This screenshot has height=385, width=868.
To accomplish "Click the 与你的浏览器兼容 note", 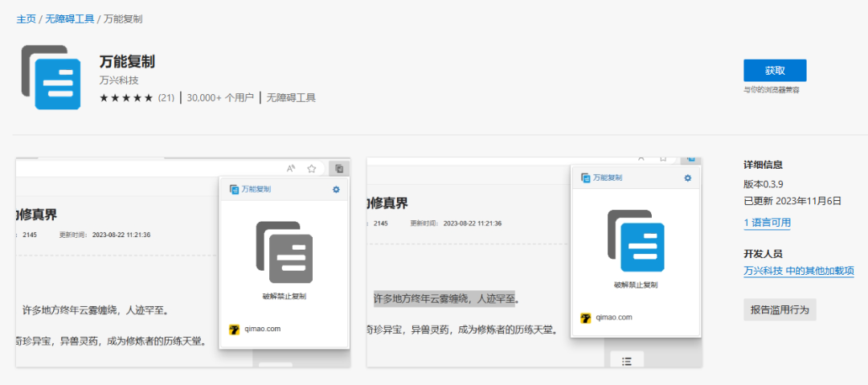I will coord(771,90).
